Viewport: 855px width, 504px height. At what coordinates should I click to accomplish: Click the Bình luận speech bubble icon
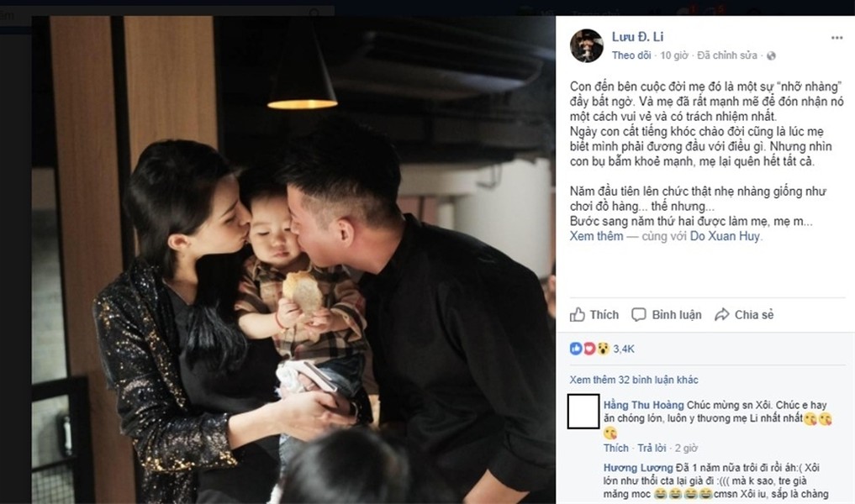(x=639, y=314)
